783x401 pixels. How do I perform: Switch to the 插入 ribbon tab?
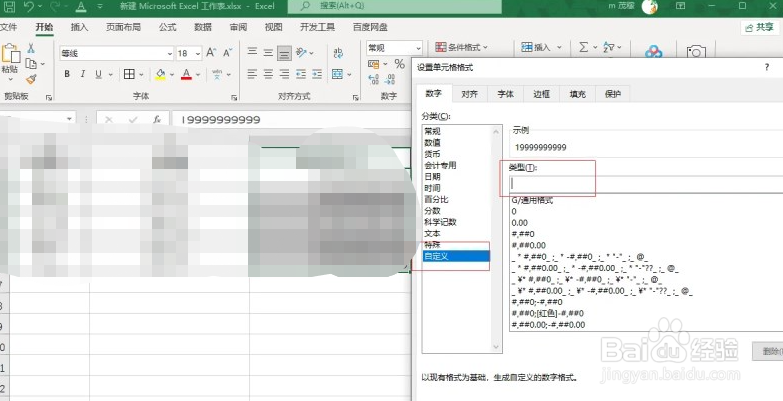pyautogui.click(x=79, y=27)
